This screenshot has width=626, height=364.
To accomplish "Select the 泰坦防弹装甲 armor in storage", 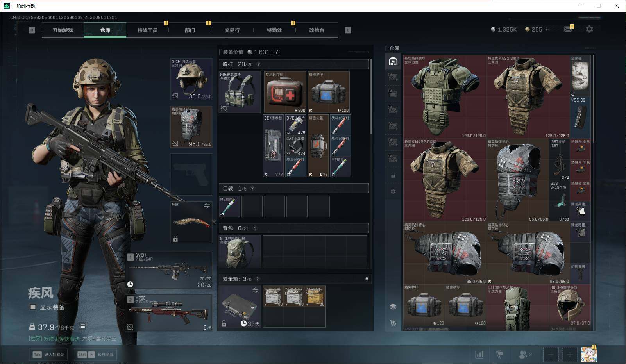I will coord(445,97).
